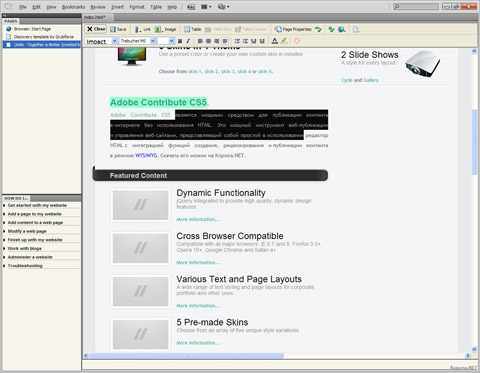The height and width of the screenshot is (373, 480).
Task: Click the outdent icon
Action: click(254, 41)
